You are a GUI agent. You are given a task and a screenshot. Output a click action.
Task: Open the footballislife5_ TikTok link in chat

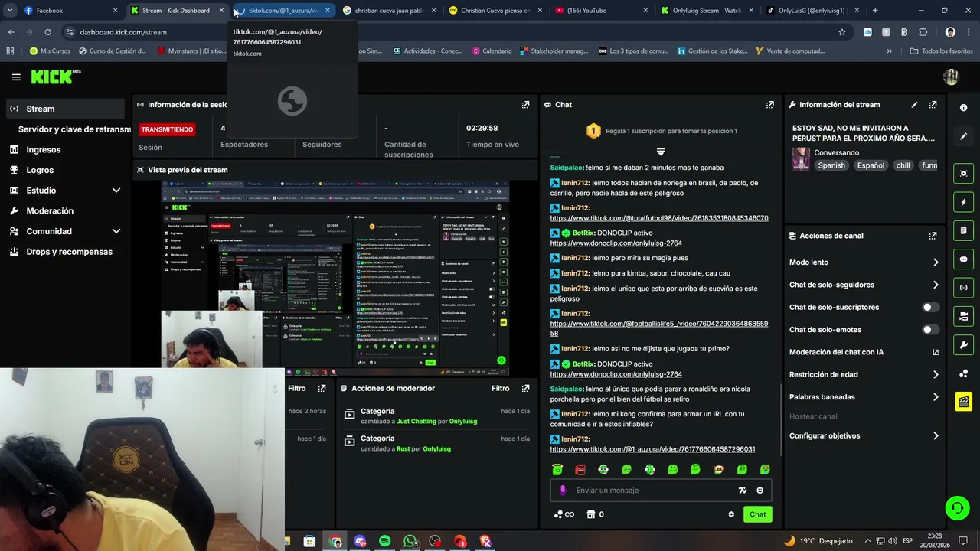pos(658,328)
